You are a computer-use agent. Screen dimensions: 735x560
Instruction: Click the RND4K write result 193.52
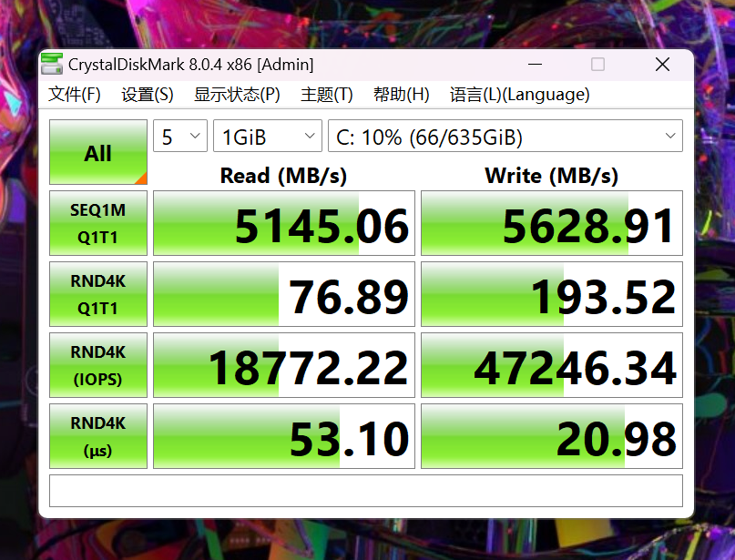coord(552,294)
